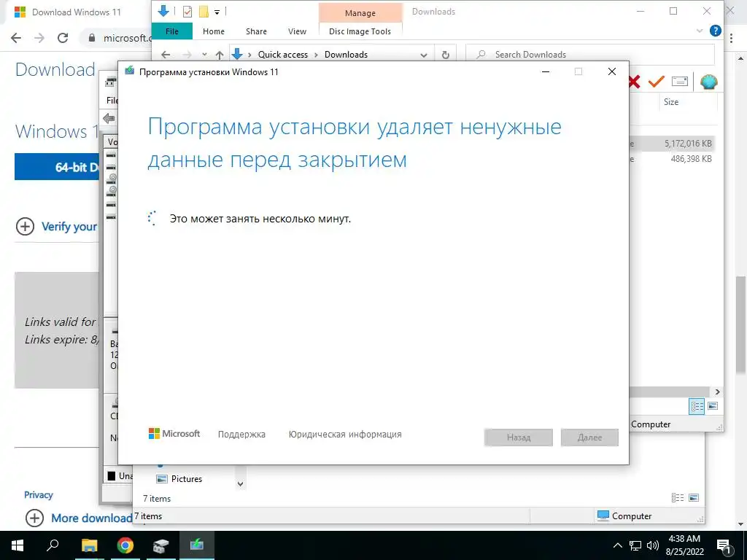Click the lock icon before microsoft address
This screenshot has width=747, height=560.
[x=92, y=38]
